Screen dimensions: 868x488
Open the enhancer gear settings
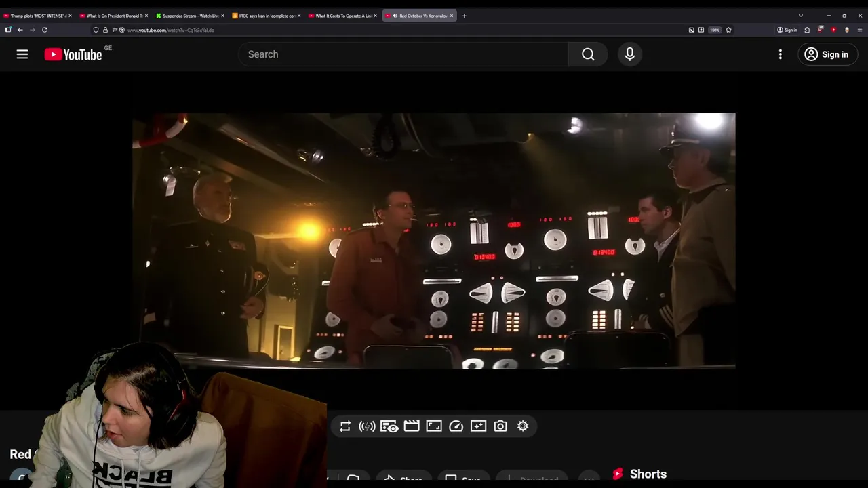(x=523, y=426)
